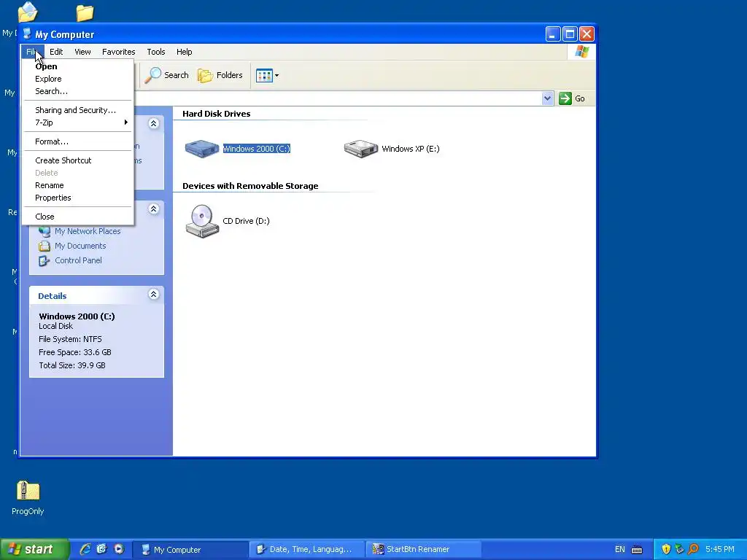Choose Format... from the File menu

[x=77, y=142]
